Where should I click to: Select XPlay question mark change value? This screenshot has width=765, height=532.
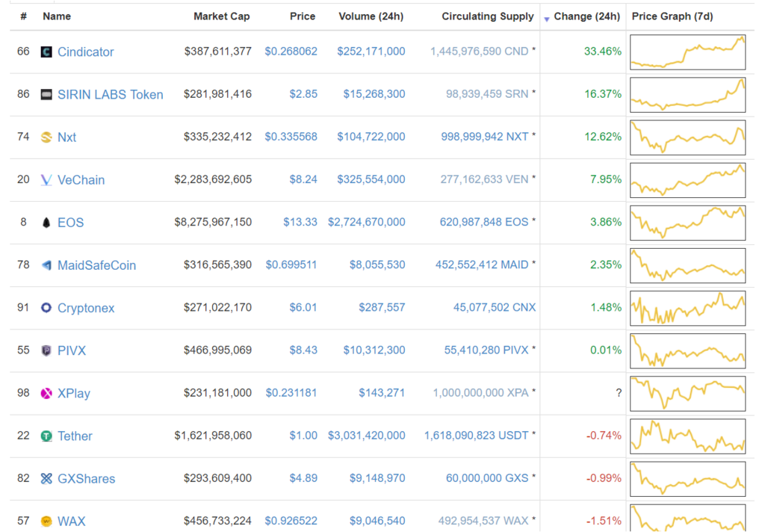click(619, 393)
